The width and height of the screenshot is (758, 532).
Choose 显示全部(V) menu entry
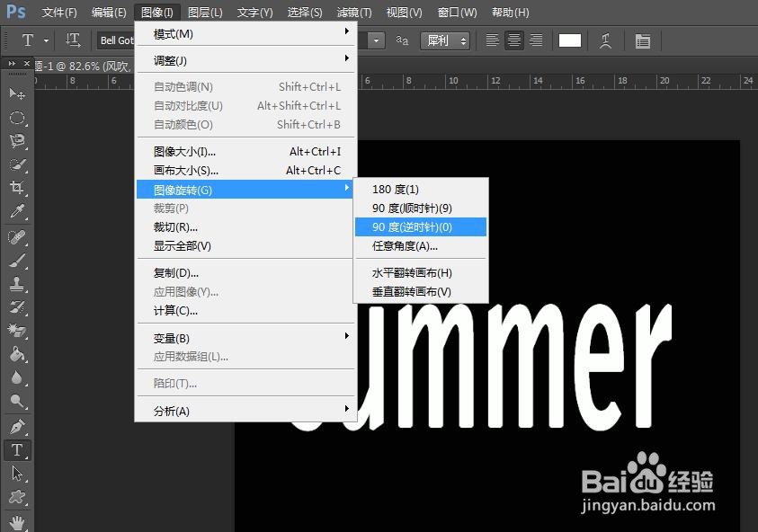(x=245, y=245)
